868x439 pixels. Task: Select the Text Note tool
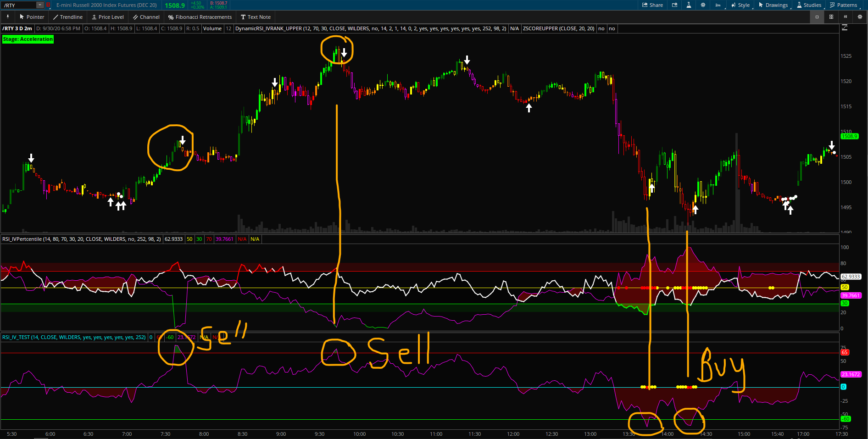[x=256, y=17]
